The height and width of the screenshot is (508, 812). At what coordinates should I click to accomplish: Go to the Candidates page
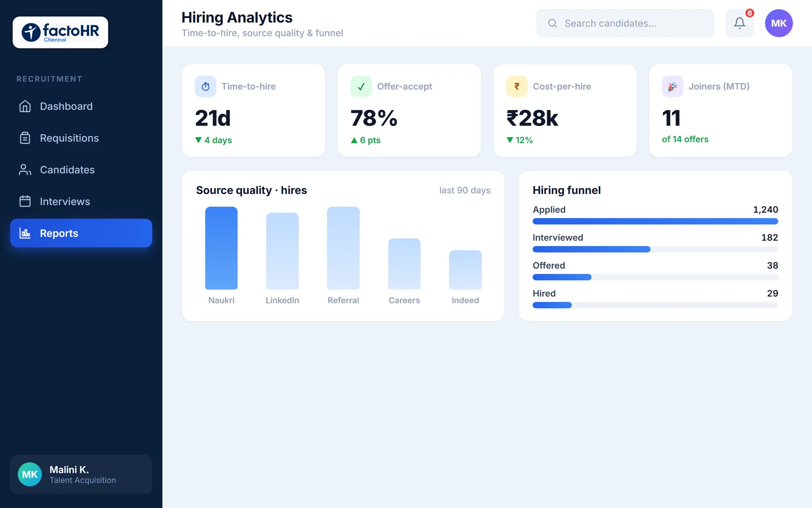81,170
